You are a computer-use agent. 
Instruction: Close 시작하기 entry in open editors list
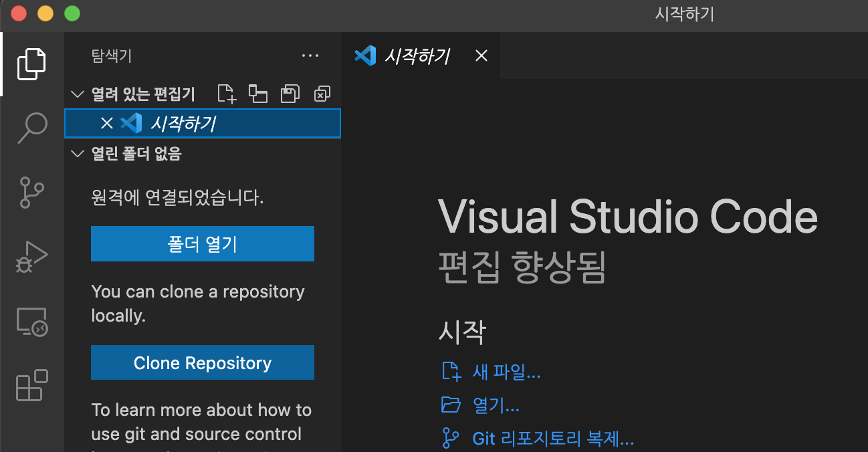click(x=106, y=123)
